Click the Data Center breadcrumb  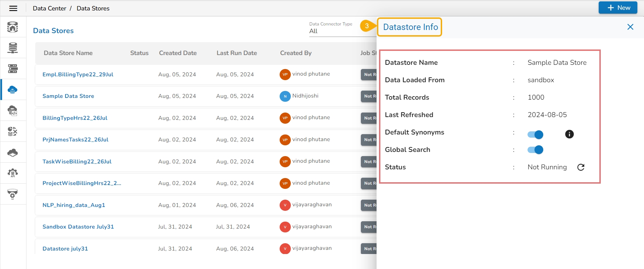49,8
